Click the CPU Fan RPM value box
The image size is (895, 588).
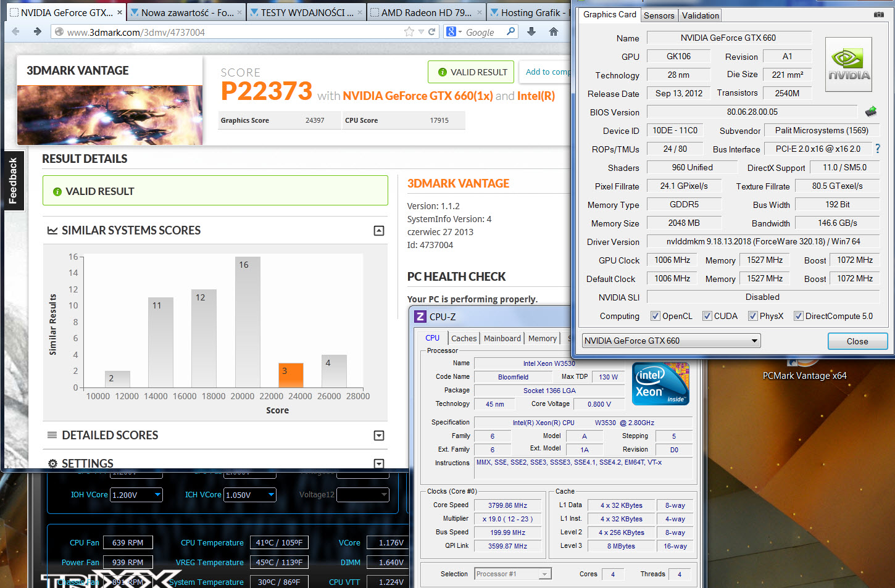click(128, 543)
